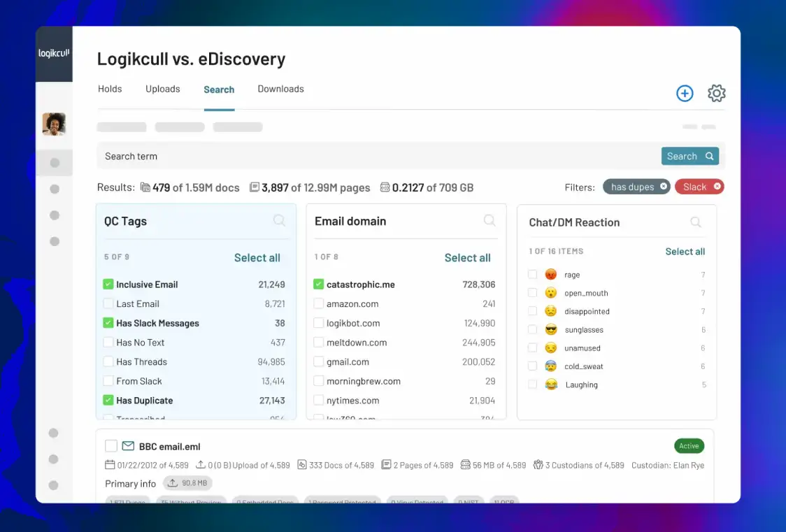Check the gmail.com domain
Image resolution: width=786 pixels, height=532 pixels.
[318, 361]
